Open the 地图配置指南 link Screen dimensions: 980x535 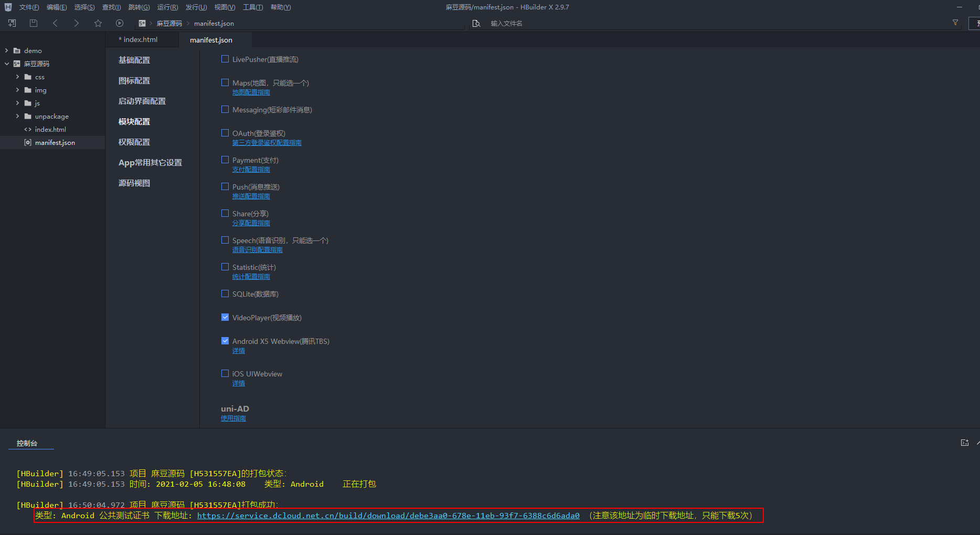click(251, 92)
